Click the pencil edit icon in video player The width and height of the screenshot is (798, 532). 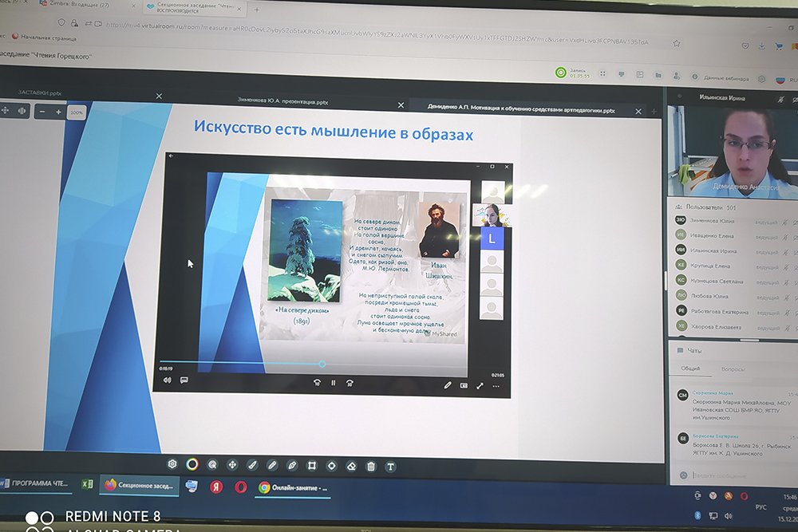(x=448, y=384)
